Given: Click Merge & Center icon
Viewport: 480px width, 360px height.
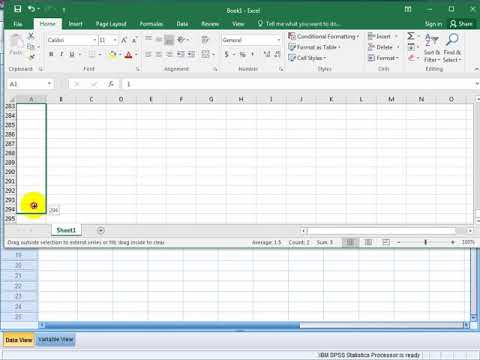Looking at the screenshot, I should coord(206,54).
